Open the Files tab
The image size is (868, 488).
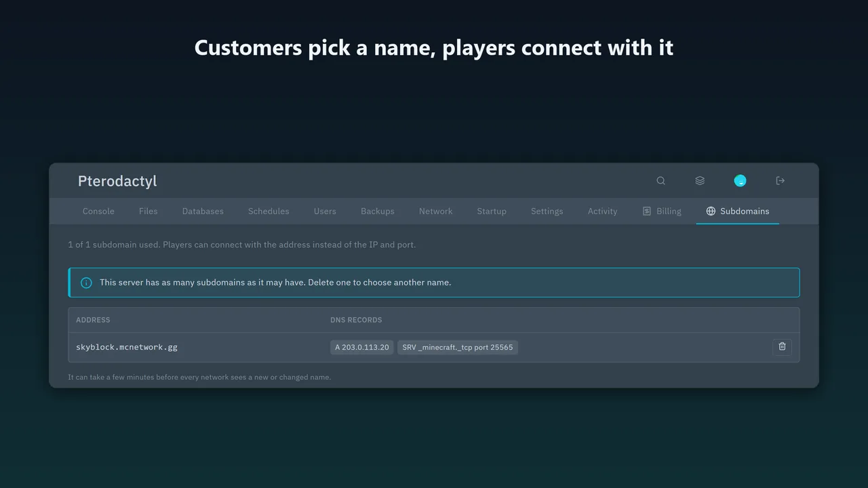[x=148, y=211]
